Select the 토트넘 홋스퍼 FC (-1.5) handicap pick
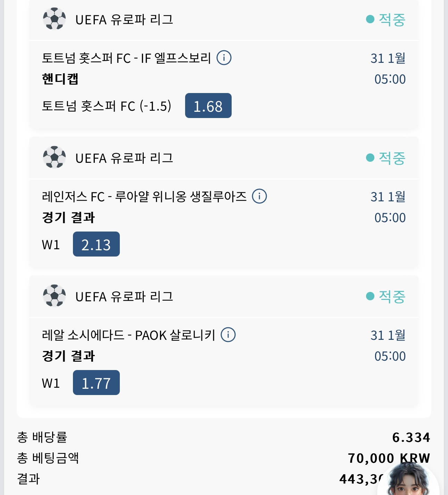Screen dimensions: 448x495 click(106, 106)
